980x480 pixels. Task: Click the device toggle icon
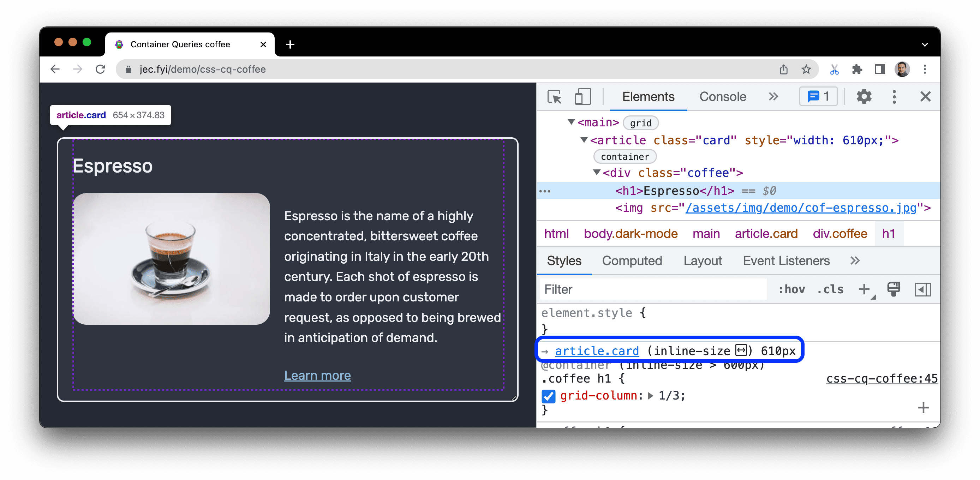coord(581,97)
